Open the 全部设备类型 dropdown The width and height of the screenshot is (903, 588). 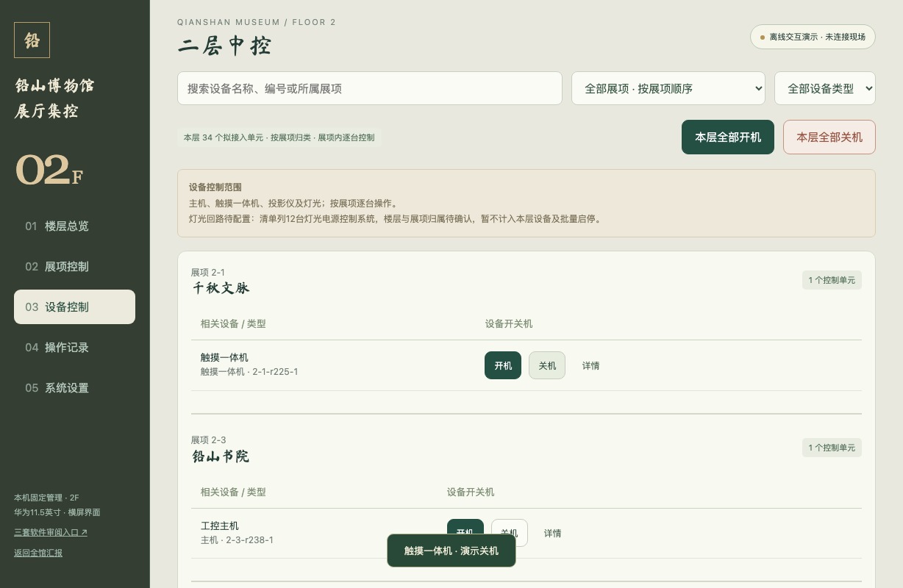click(x=825, y=88)
